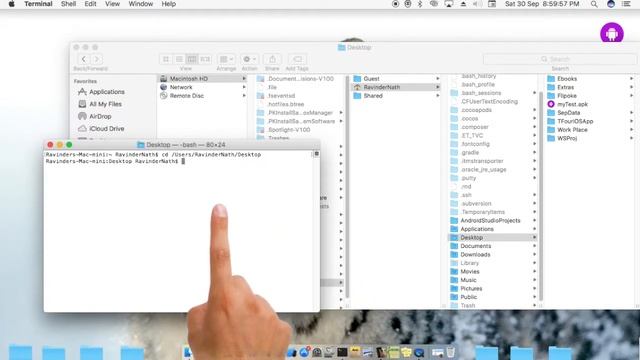Expand the SepData folder arrow
This screenshot has width=640, height=360.
(631, 113)
